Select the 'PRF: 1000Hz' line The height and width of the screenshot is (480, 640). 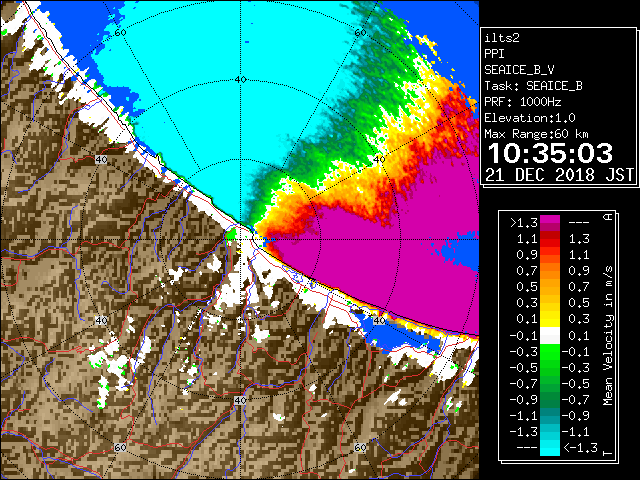pyautogui.click(x=522, y=102)
